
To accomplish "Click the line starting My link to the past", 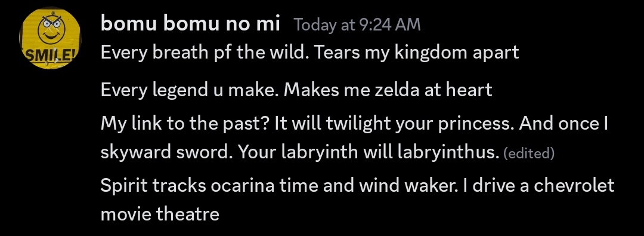I will (354, 123).
